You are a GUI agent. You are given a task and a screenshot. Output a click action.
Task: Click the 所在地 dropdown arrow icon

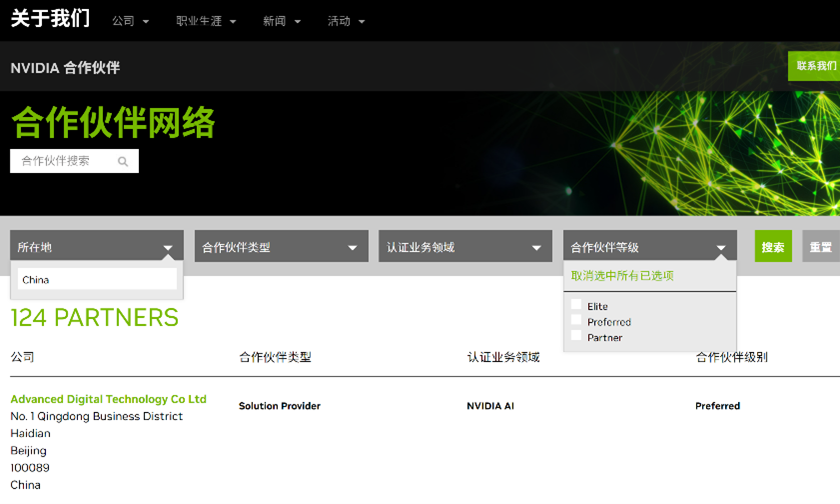168,248
